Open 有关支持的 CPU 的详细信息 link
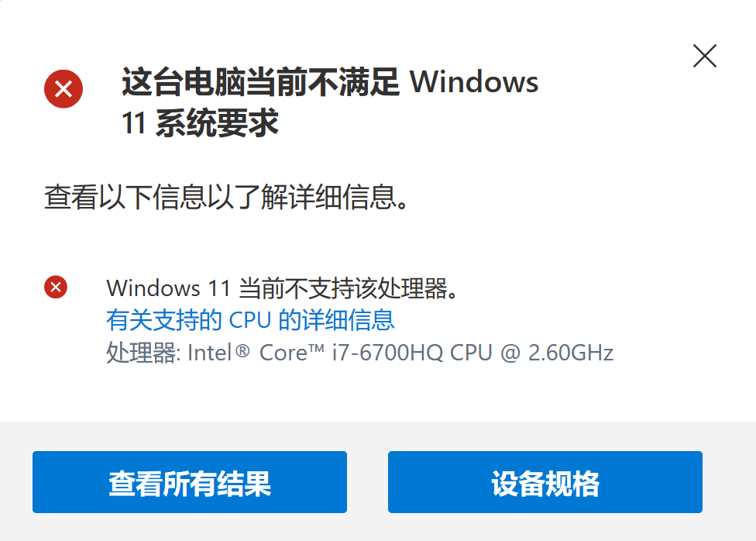The width and height of the screenshot is (756, 541). point(250,320)
